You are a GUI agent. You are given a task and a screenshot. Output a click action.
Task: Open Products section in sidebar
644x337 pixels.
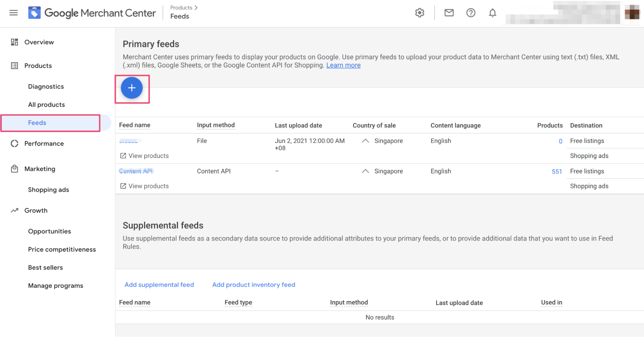(x=38, y=66)
